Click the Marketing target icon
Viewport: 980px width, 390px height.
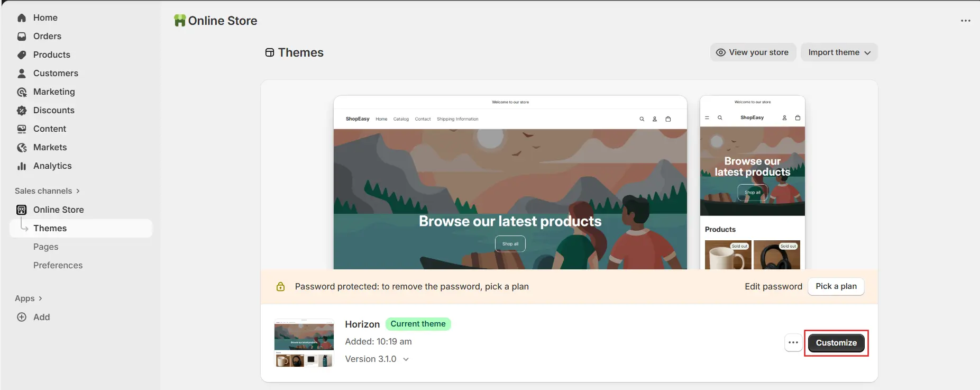click(22, 92)
